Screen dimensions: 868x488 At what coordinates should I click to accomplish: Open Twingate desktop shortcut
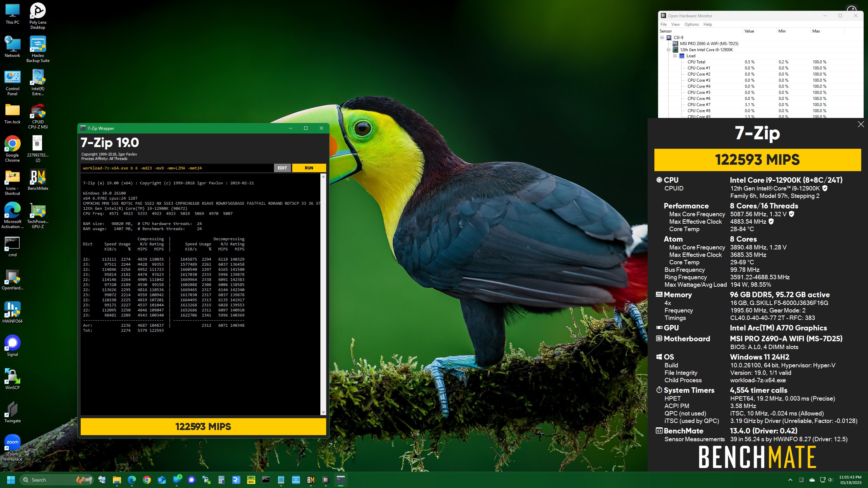tap(13, 412)
